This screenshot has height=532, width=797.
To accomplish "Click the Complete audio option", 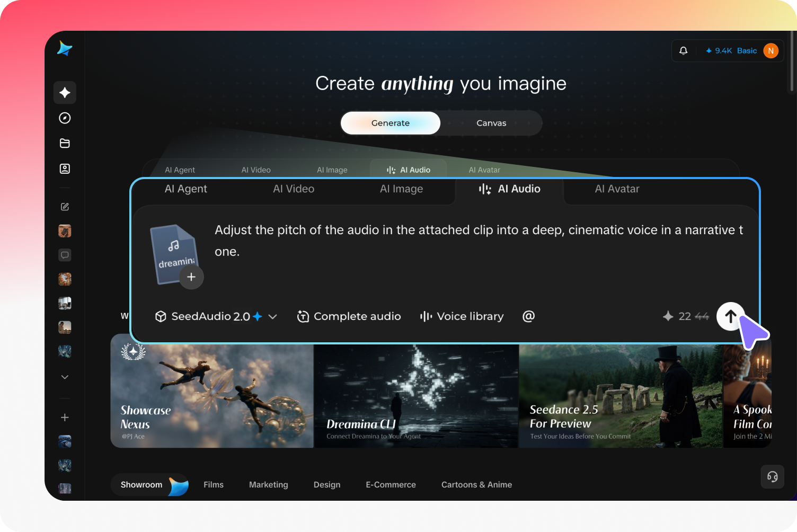I will [x=349, y=316].
